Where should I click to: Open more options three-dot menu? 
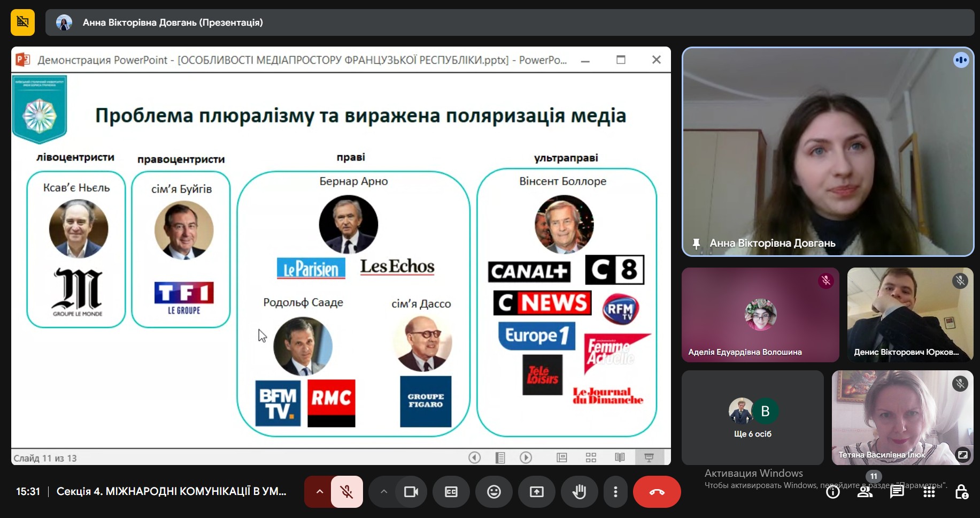(x=615, y=492)
